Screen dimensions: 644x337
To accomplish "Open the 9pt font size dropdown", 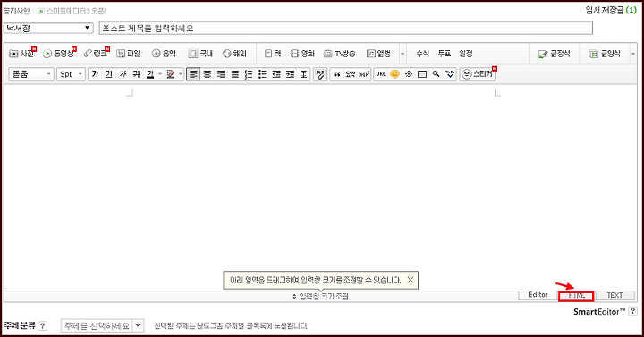I will [x=71, y=74].
